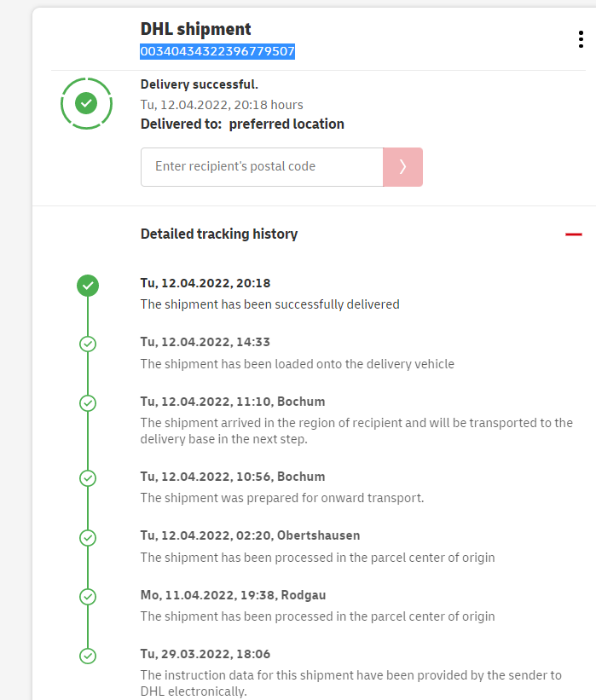Click the checkmark icon beside Obertshausen entry
This screenshot has height=700, width=596.
(x=87, y=538)
